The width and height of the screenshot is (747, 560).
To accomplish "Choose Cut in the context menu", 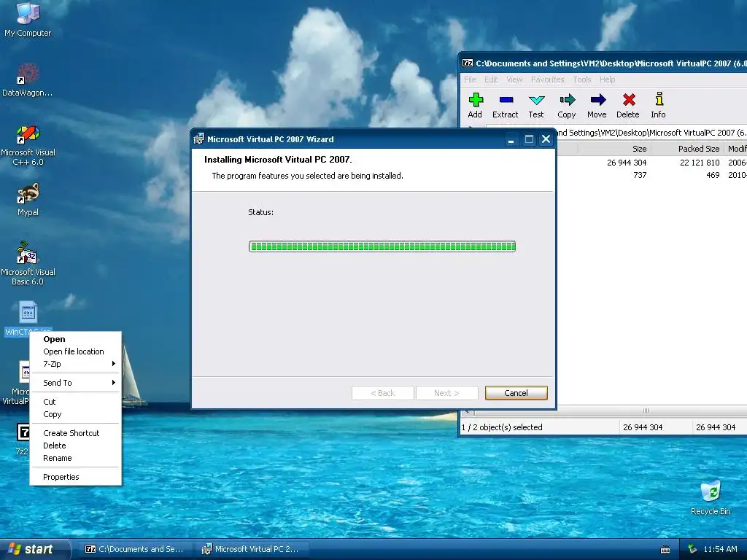I will [x=75, y=402].
